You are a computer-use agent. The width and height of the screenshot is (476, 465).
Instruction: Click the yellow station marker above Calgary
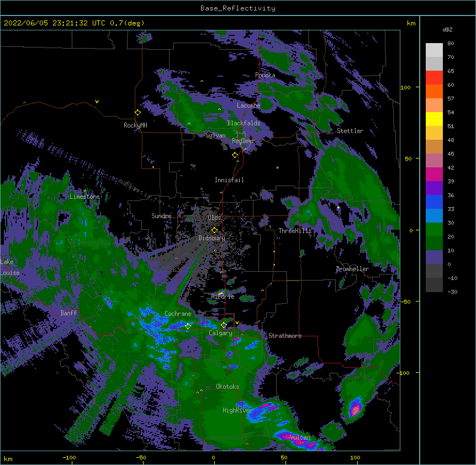point(224,325)
